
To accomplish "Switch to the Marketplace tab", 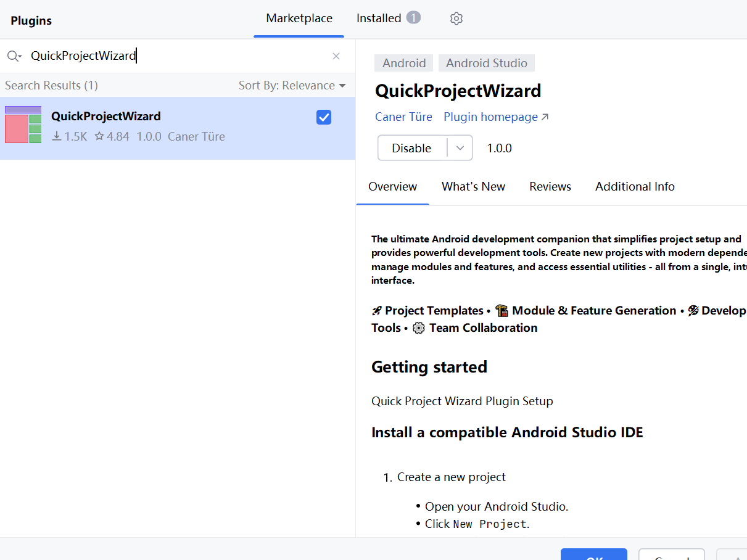I will [x=299, y=19].
